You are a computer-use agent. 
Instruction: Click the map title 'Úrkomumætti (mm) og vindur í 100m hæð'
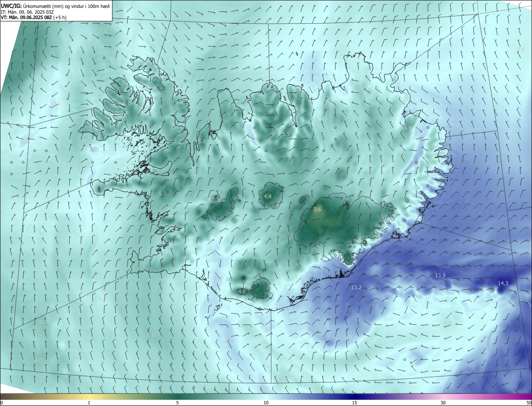coord(66,6)
